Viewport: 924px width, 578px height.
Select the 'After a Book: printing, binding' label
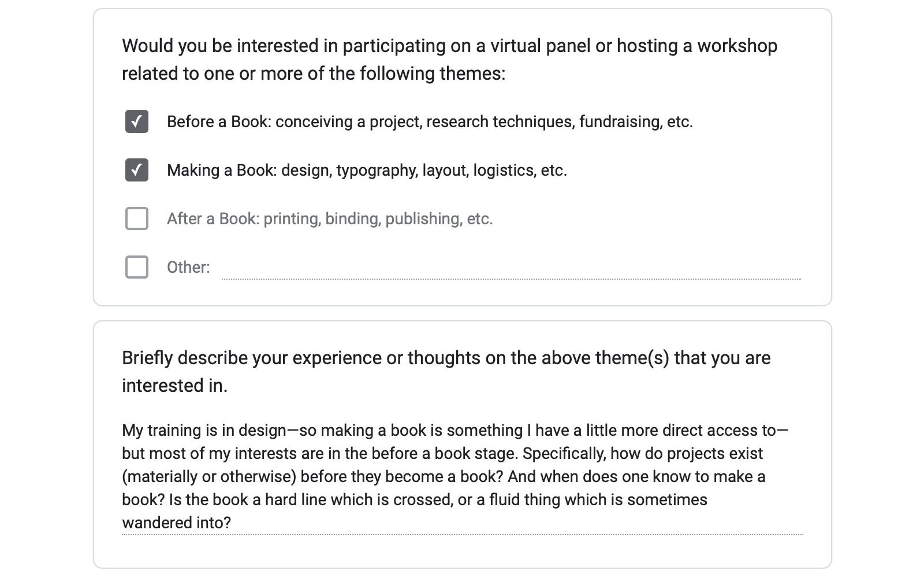[330, 218]
